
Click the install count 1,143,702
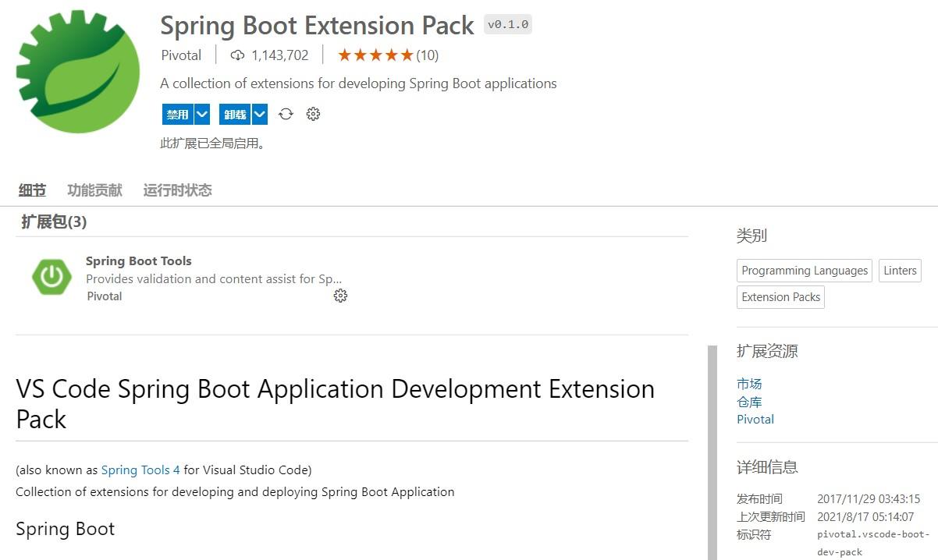[x=280, y=55]
